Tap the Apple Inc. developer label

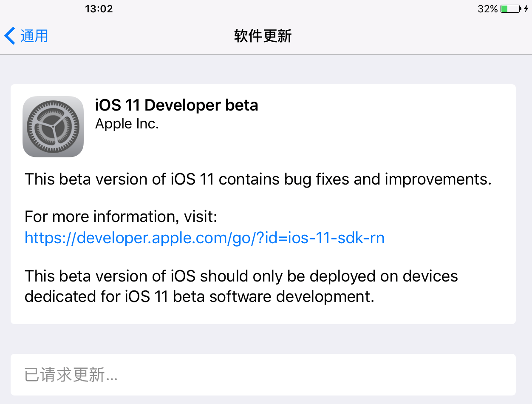127,124
